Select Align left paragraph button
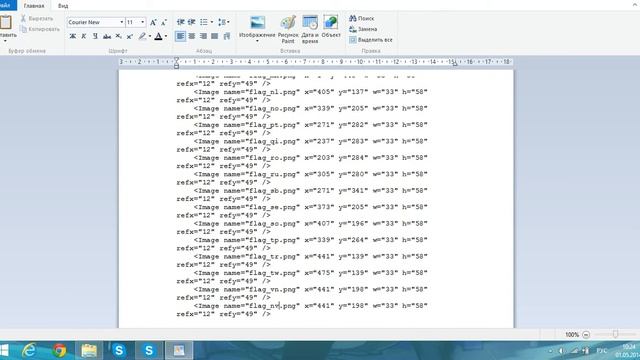The width and height of the screenshot is (640, 360). (180, 36)
